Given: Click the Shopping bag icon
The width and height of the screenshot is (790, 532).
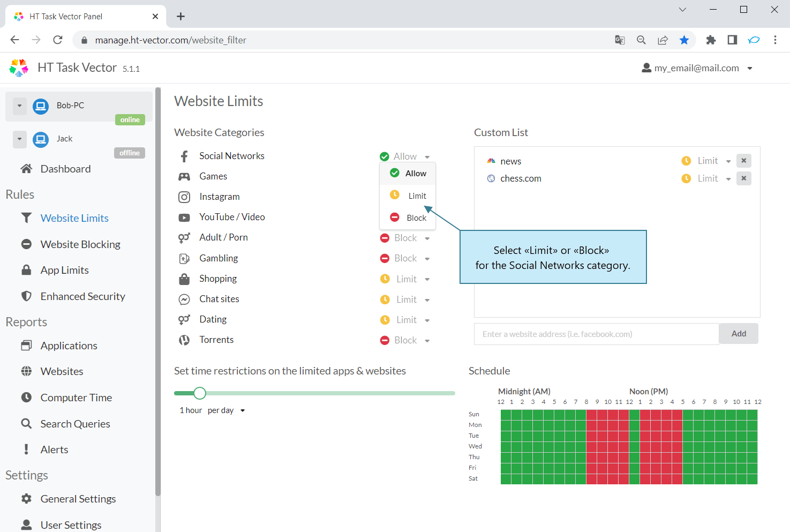Looking at the screenshot, I should 184,279.
